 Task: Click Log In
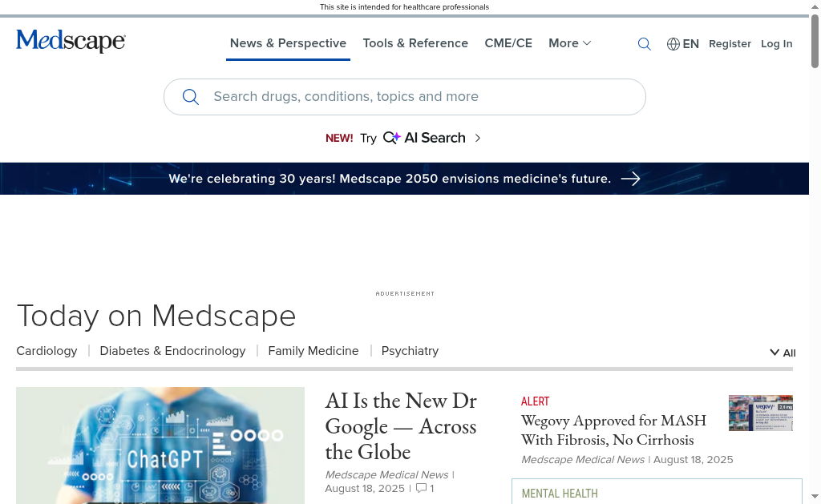[x=776, y=44]
